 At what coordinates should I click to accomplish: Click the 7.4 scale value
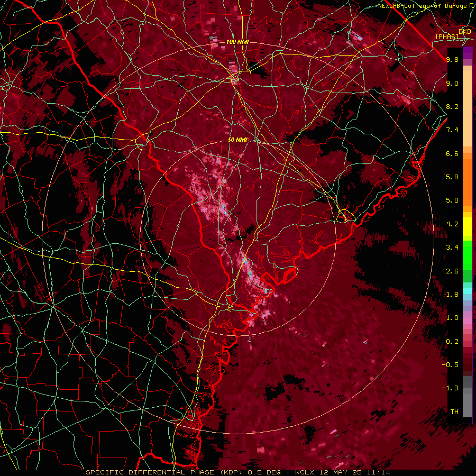pos(452,130)
